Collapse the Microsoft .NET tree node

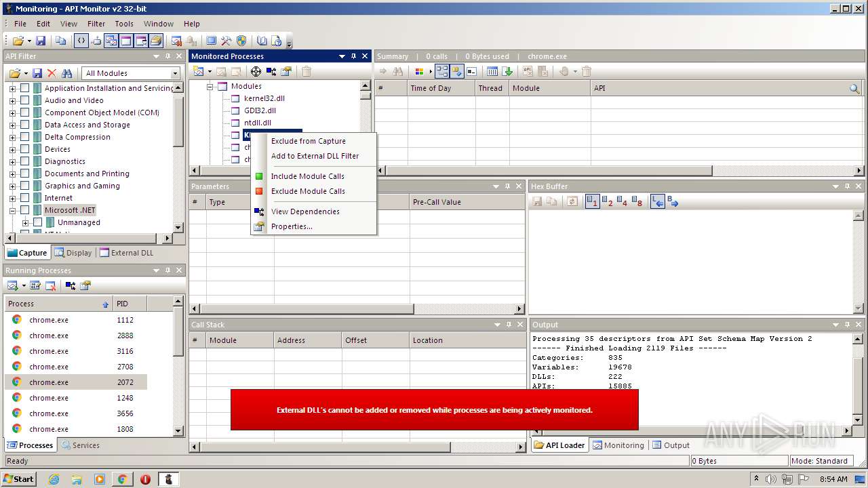click(12, 210)
